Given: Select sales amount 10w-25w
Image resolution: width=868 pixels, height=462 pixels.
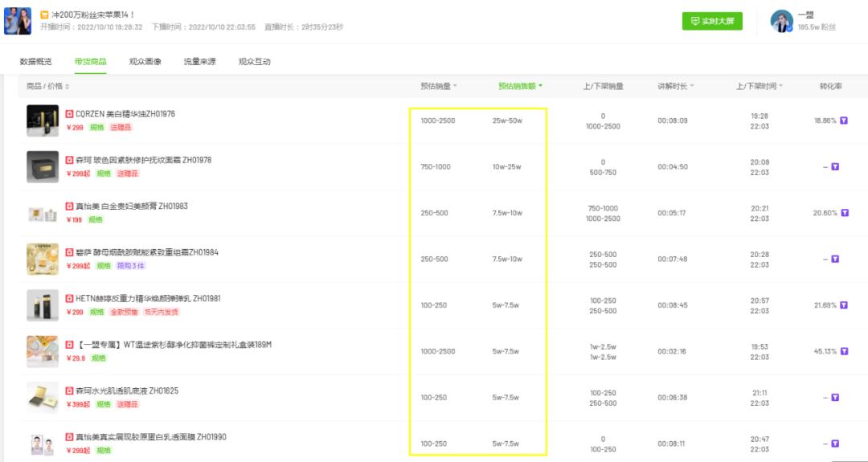Looking at the screenshot, I should tap(506, 167).
